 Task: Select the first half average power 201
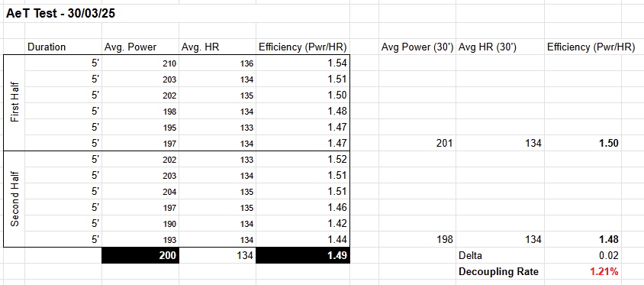pyautogui.click(x=417, y=143)
